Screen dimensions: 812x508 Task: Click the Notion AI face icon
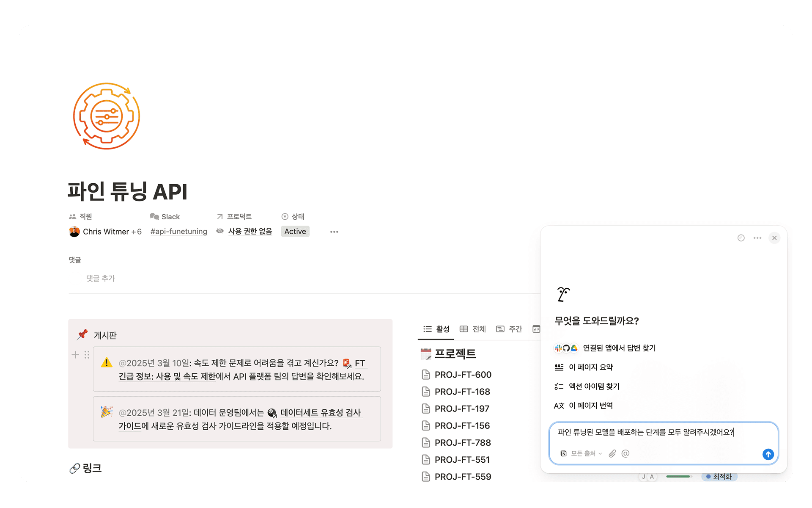pyautogui.click(x=562, y=293)
